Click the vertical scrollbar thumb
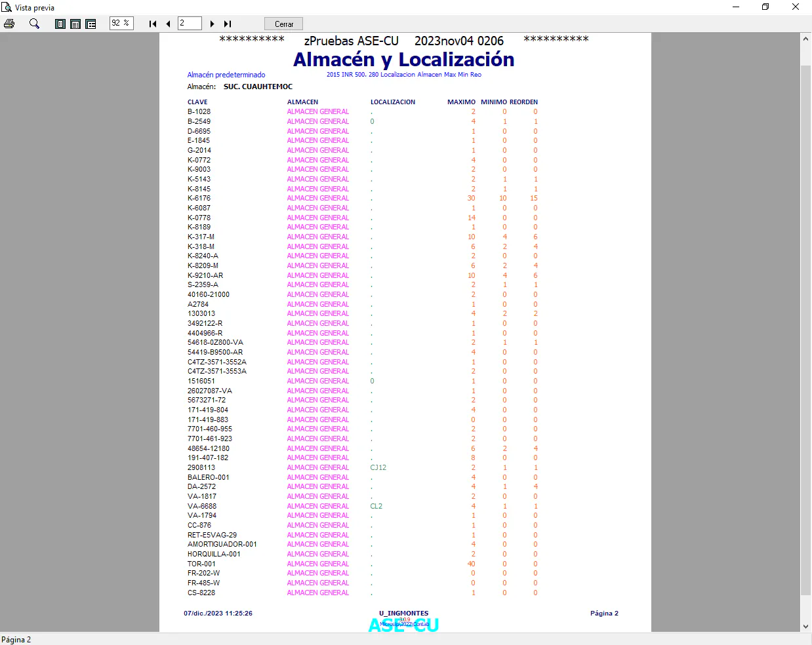Image resolution: width=812 pixels, height=645 pixels. 806,330
